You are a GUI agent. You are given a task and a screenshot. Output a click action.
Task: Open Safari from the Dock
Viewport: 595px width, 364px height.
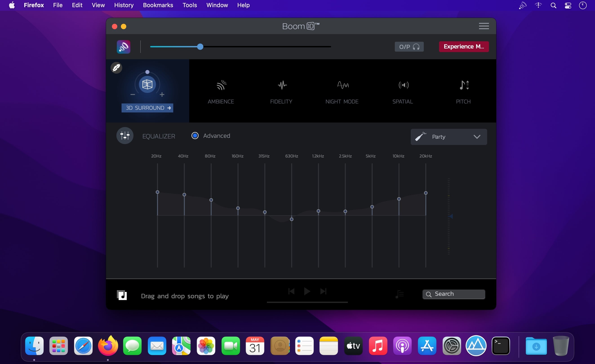(x=83, y=346)
